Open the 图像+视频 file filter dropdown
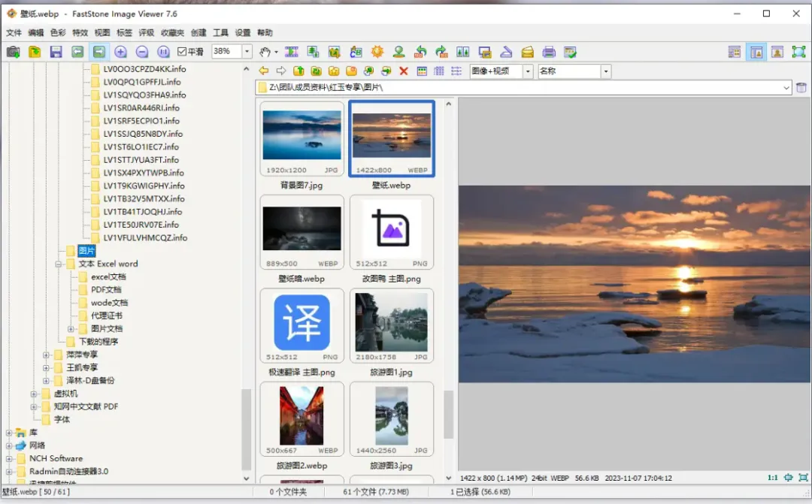The image size is (812, 504). click(x=528, y=71)
